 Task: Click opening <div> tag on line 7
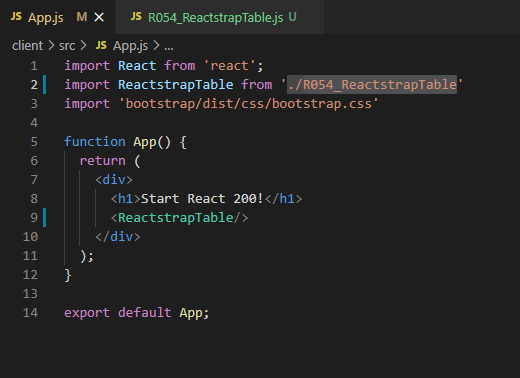pos(114,180)
